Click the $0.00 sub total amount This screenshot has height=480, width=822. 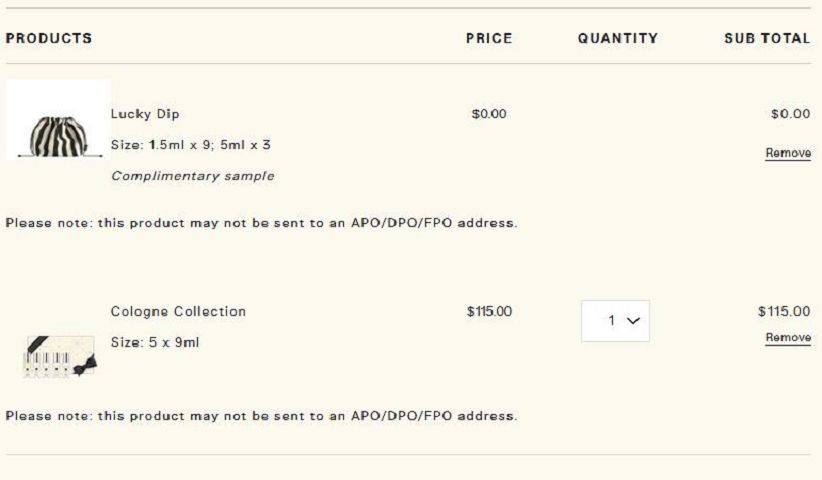click(791, 114)
